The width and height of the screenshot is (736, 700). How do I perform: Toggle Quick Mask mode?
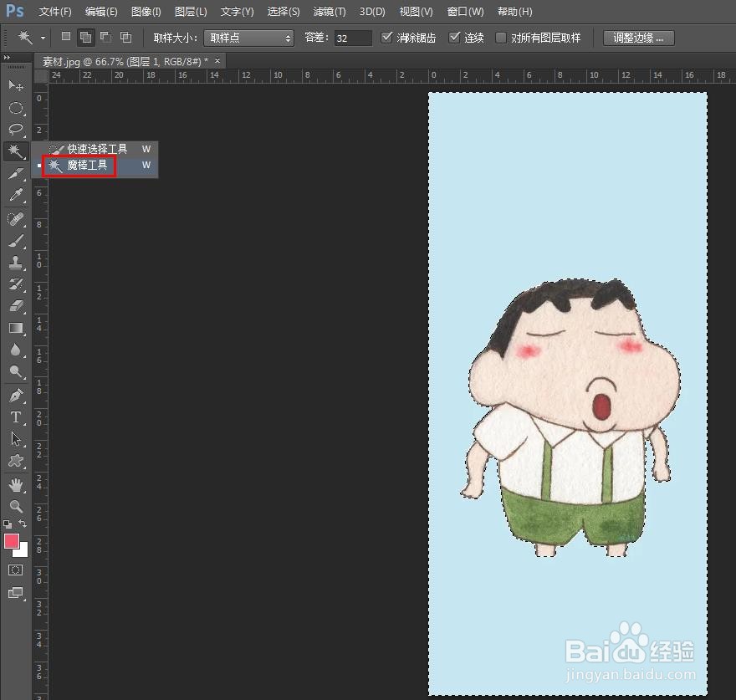(16, 570)
